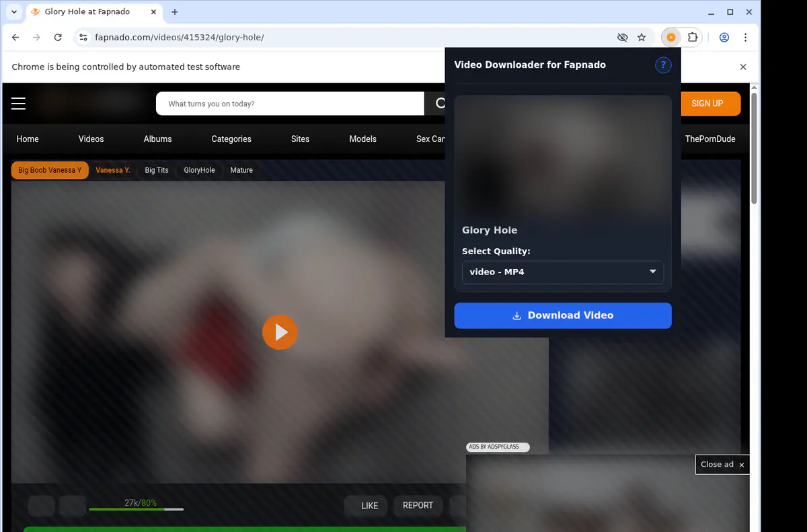This screenshot has height=532, width=807.
Task: Bookmark this page with the star icon
Action: (x=642, y=38)
